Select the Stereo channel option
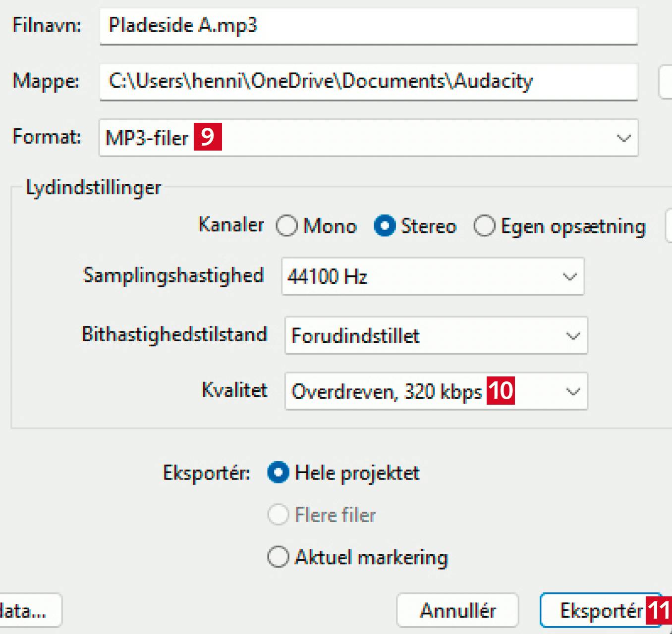Image resolution: width=672 pixels, height=634 pixels. point(385,226)
